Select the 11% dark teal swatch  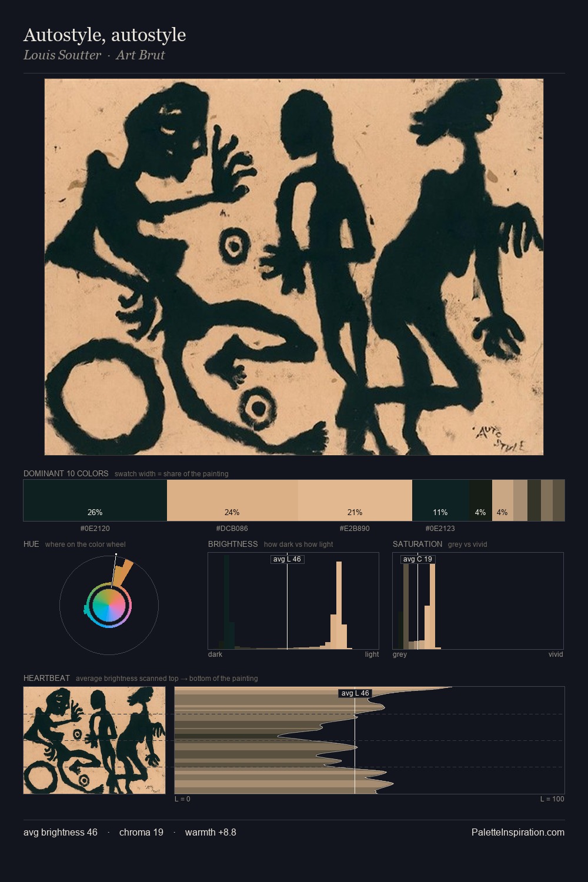[x=440, y=500]
